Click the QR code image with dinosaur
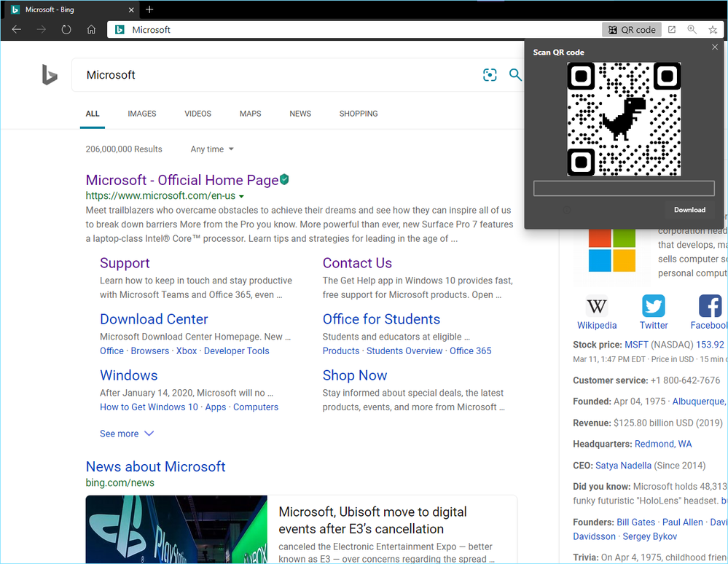 624,120
